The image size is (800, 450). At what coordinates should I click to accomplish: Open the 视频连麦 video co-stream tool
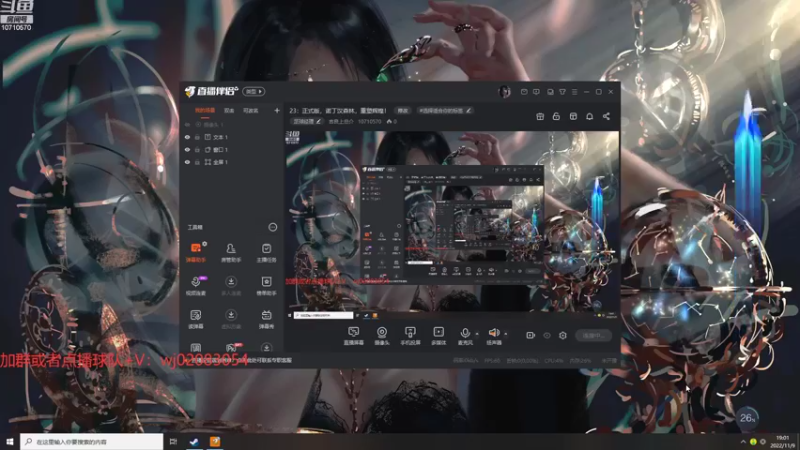pyautogui.click(x=196, y=286)
